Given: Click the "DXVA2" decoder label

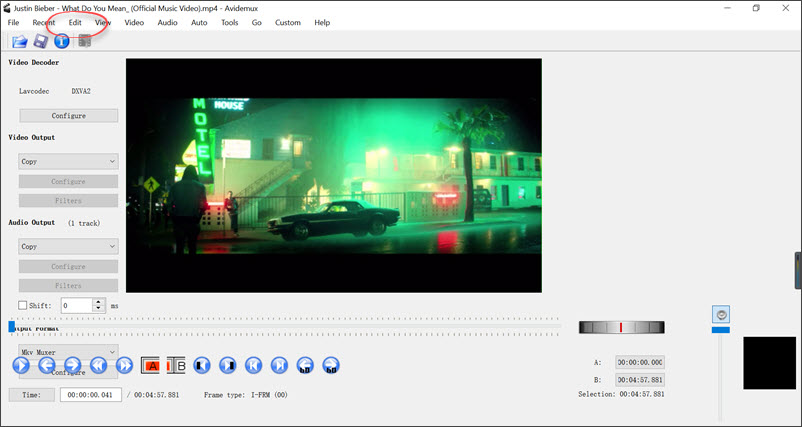Looking at the screenshot, I should pyautogui.click(x=81, y=91).
